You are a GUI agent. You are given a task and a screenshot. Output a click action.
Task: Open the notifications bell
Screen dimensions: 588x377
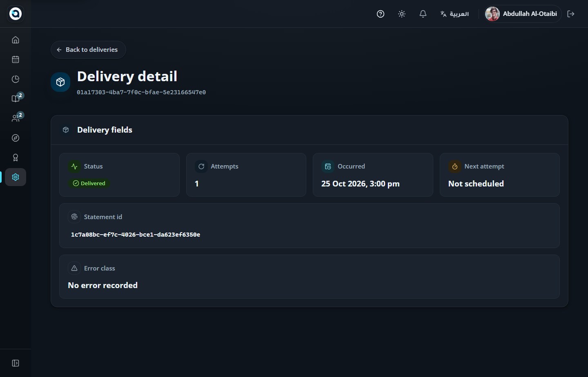pos(423,14)
